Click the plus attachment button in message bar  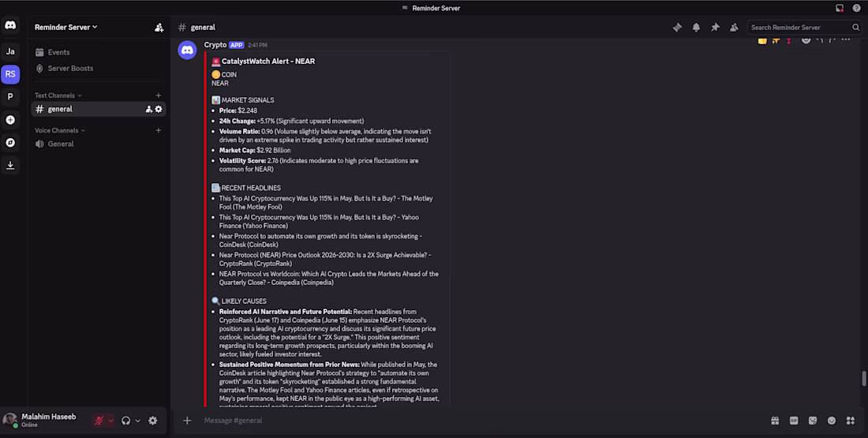[187, 421]
